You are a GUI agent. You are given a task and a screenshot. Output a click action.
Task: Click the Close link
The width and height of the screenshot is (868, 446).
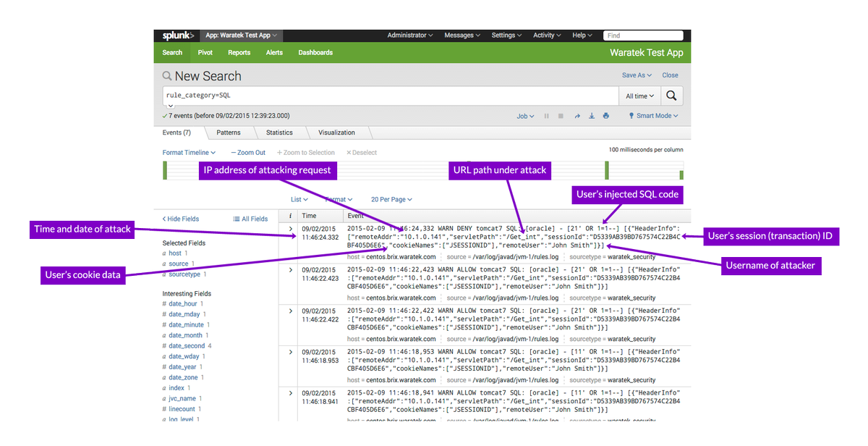click(x=671, y=75)
